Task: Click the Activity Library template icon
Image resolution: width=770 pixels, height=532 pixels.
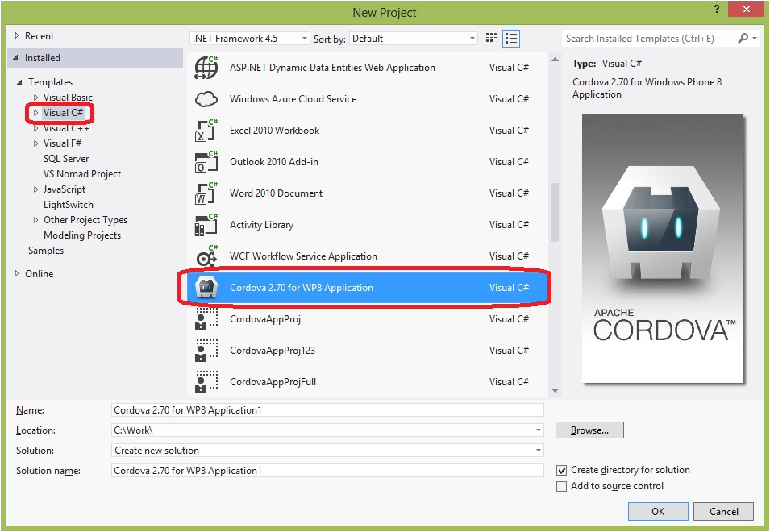Action: point(206,225)
